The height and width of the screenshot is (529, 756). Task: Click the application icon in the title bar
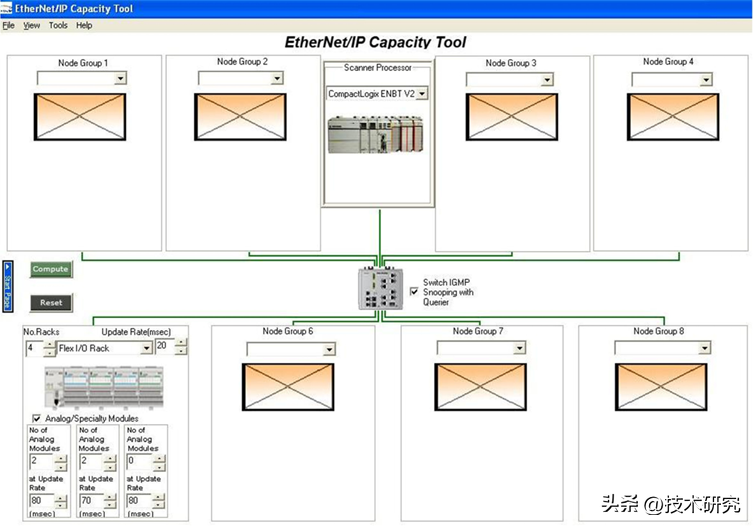tap(7, 8)
